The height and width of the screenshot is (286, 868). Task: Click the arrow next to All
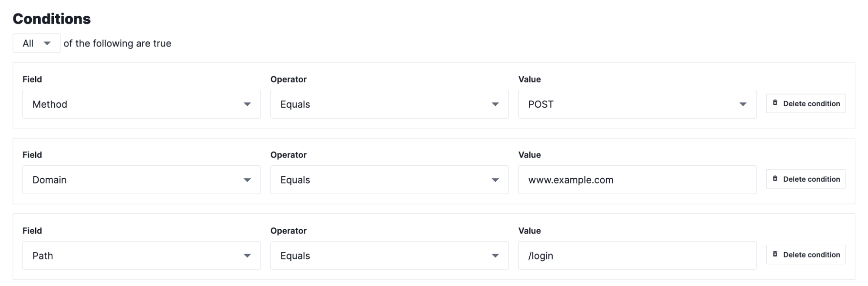click(x=47, y=43)
